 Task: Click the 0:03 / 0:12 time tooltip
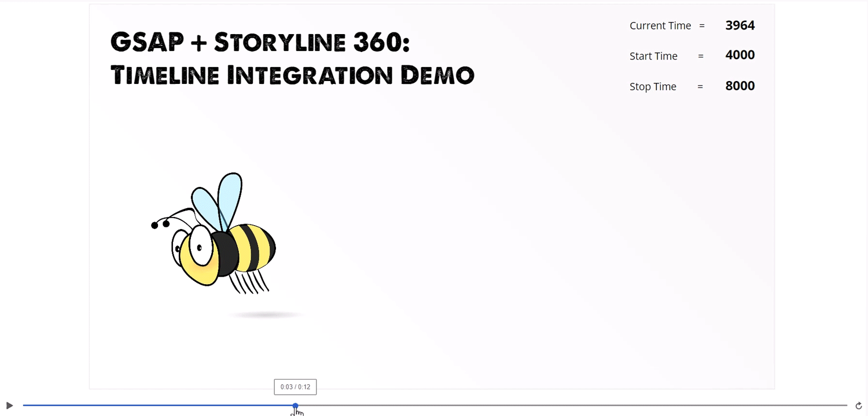click(x=295, y=386)
